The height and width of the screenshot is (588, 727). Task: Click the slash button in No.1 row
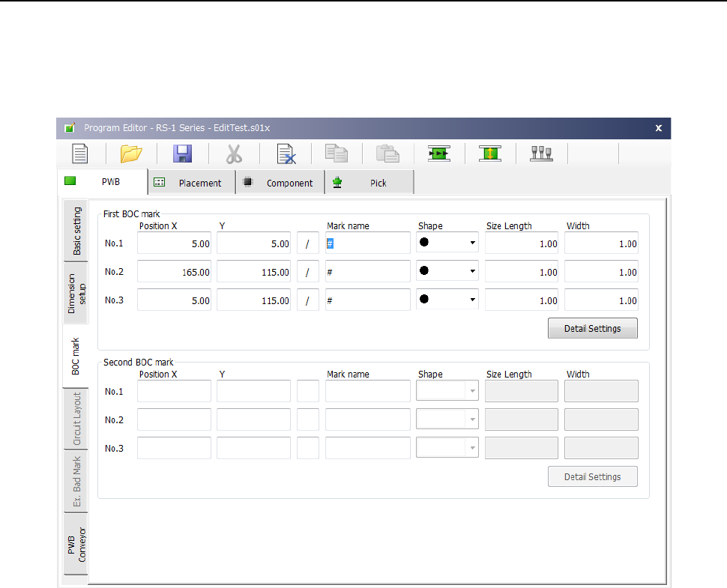[x=307, y=243]
